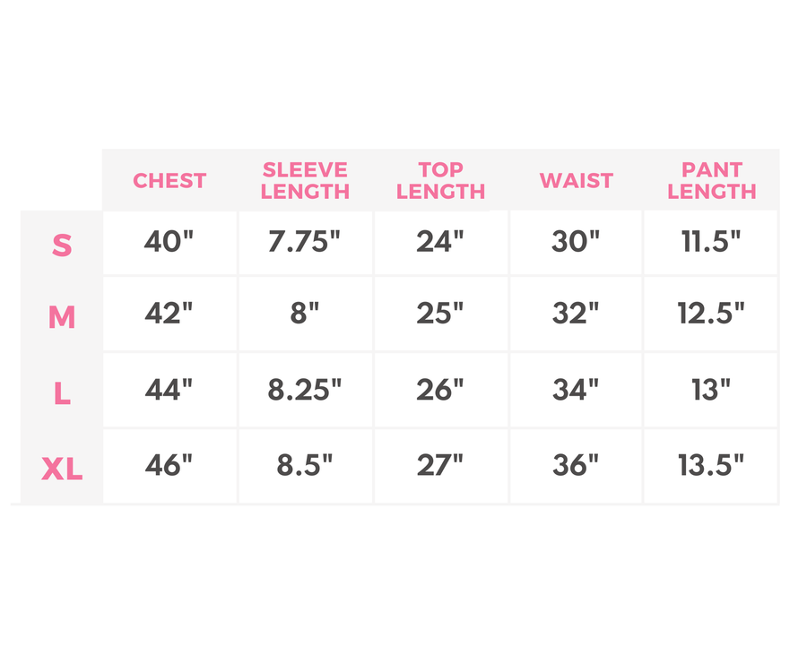The width and height of the screenshot is (807, 672).
Task: Select the 7.75" sleeve length cell
Action: (305, 242)
